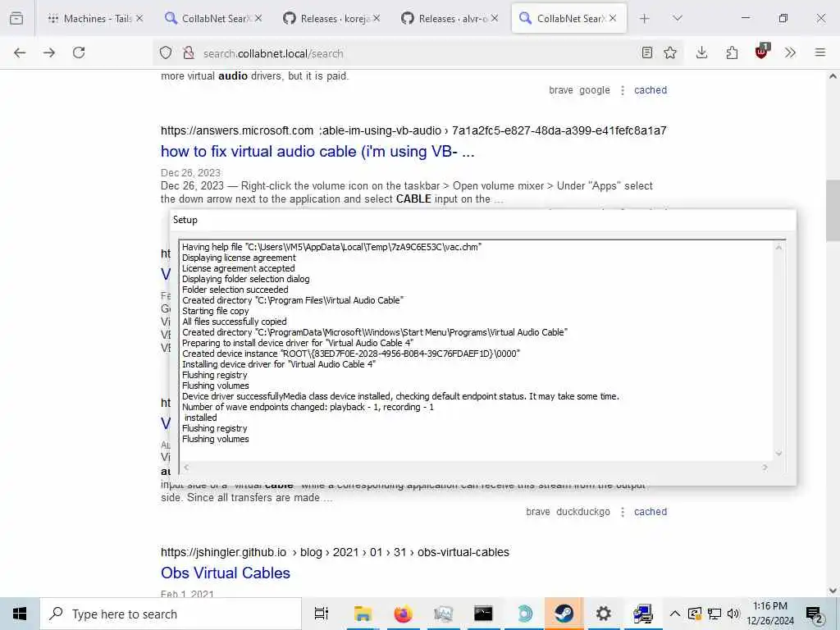Select the 'License agreement accepted' log line
Screen dimensions: 840x630
239,268
